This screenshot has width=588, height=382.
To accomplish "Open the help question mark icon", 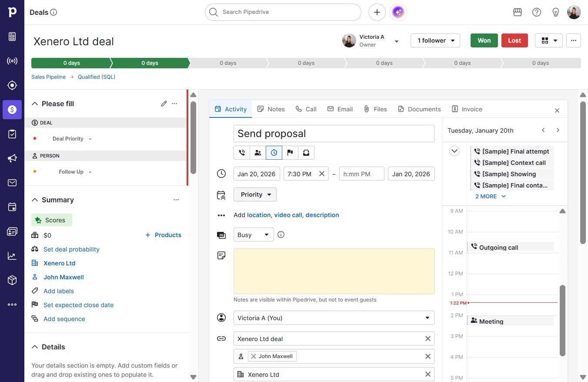I will 537,12.
